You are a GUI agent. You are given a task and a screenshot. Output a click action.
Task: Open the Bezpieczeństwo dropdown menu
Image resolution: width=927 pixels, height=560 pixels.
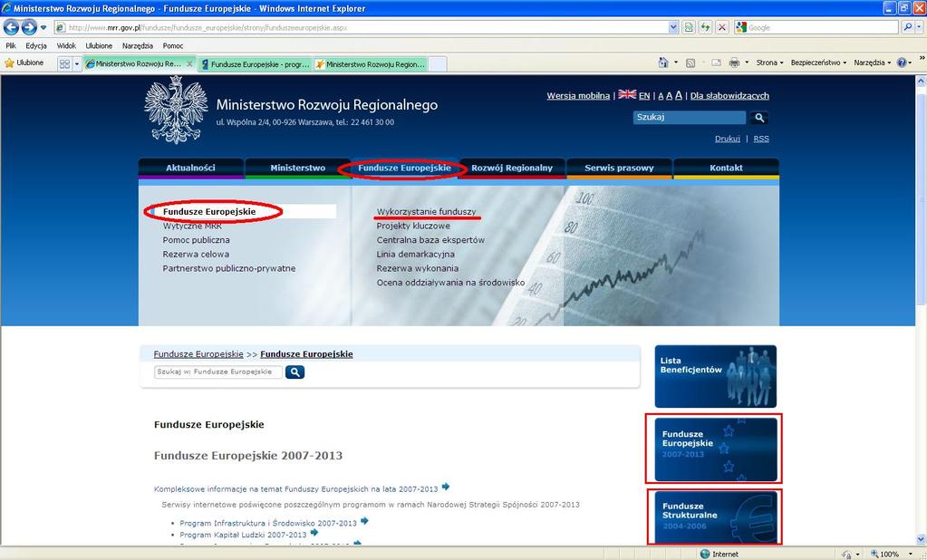(x=818, y=63)
